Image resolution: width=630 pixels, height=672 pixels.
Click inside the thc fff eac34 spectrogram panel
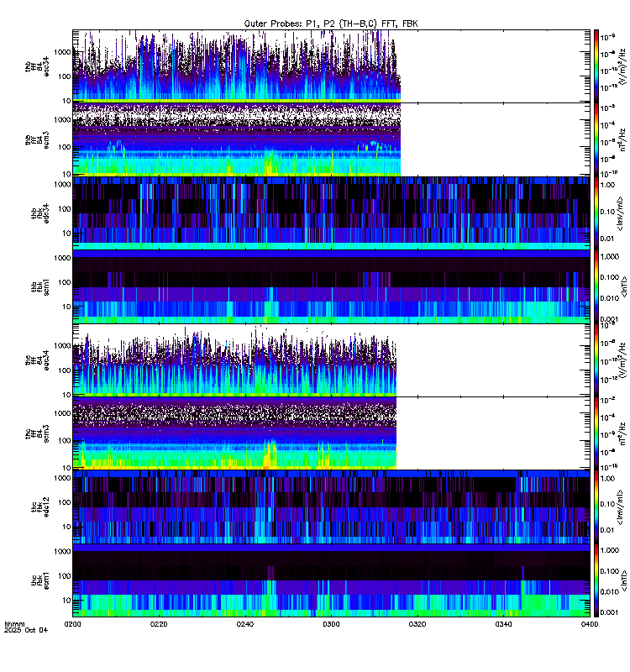point(331,360)
